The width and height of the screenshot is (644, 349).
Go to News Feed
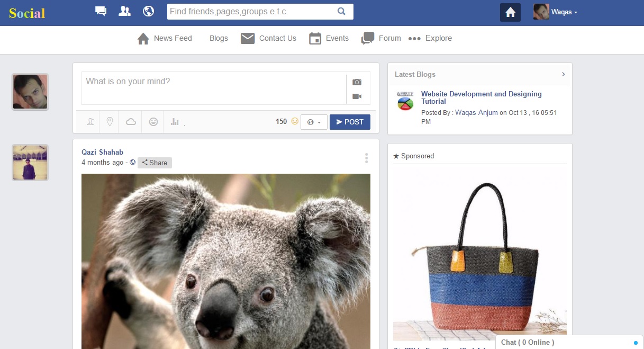165,38
